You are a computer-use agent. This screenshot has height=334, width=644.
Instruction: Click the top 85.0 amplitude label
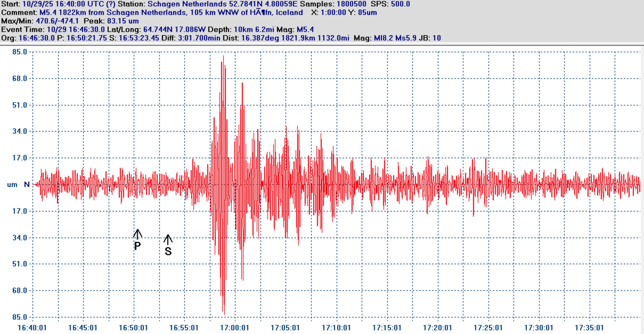point(20,52)
